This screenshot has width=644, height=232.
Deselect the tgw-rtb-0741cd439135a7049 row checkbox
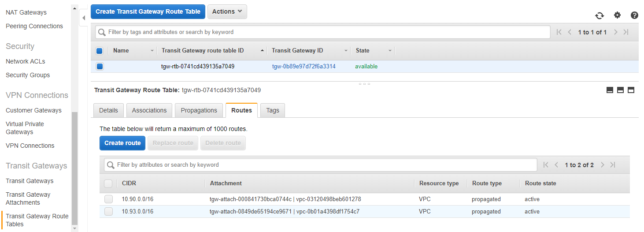click(100, 67)
